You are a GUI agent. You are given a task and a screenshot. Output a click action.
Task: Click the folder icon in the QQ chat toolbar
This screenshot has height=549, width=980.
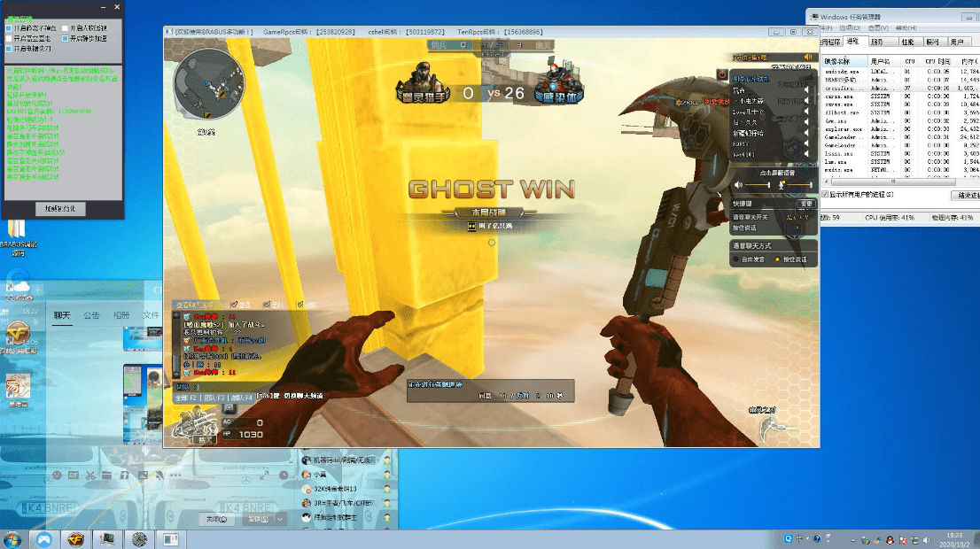point(107,476)
